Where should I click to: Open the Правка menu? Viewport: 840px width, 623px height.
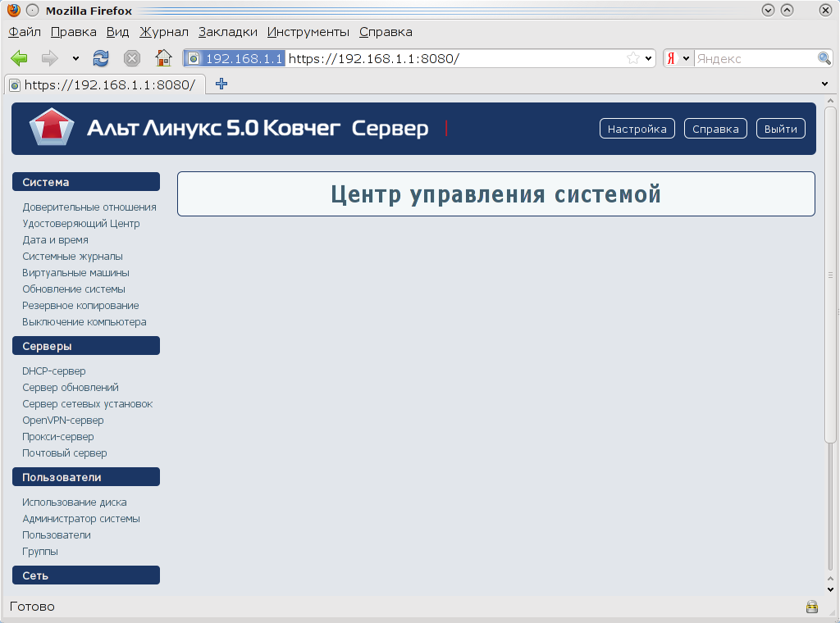(73, 32)
